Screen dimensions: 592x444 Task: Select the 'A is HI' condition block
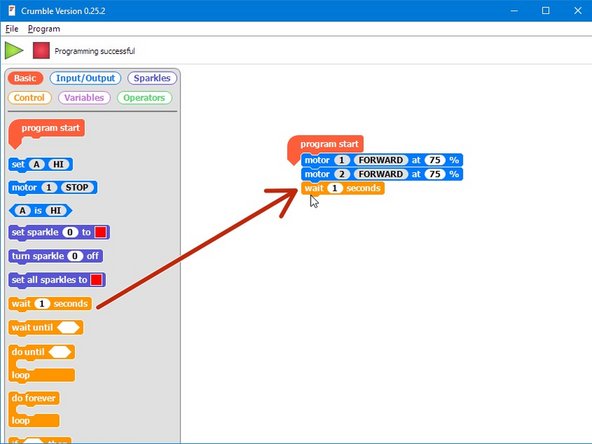point(40,210)
